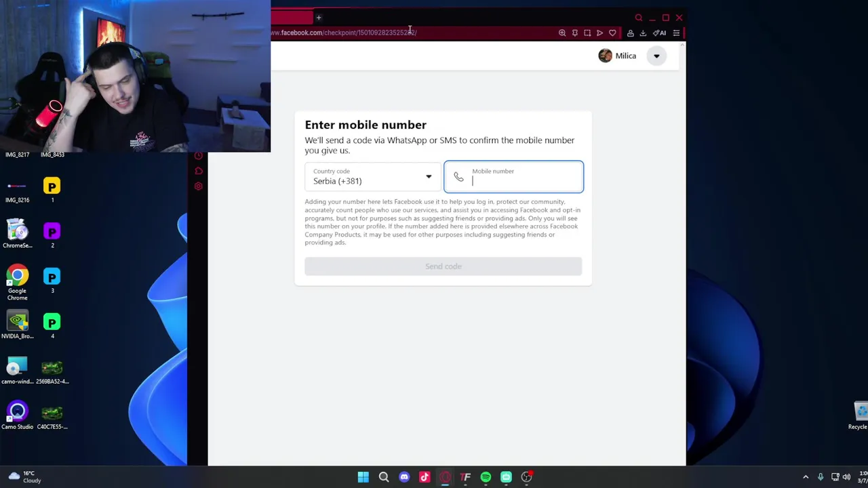This screenshot has height=488, width=868.
Task: Open the TF app from the taskbar
Action: point(465,477)
